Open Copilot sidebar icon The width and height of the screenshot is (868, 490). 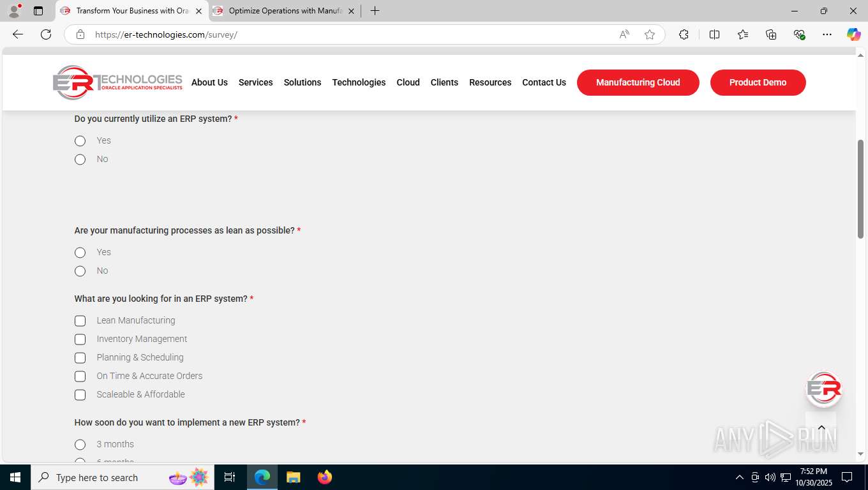pyautogui.click(x=853, y=34)
